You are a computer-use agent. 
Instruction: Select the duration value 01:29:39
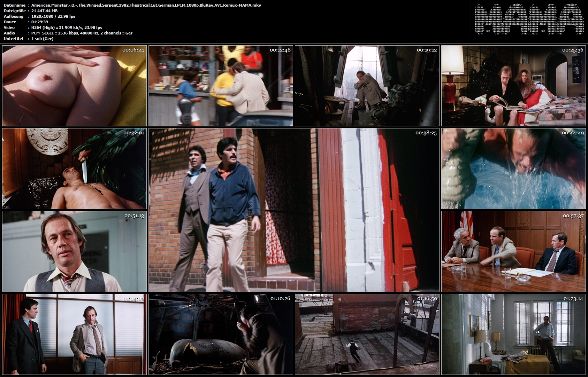pyautogui.click(x=40, y=22)
